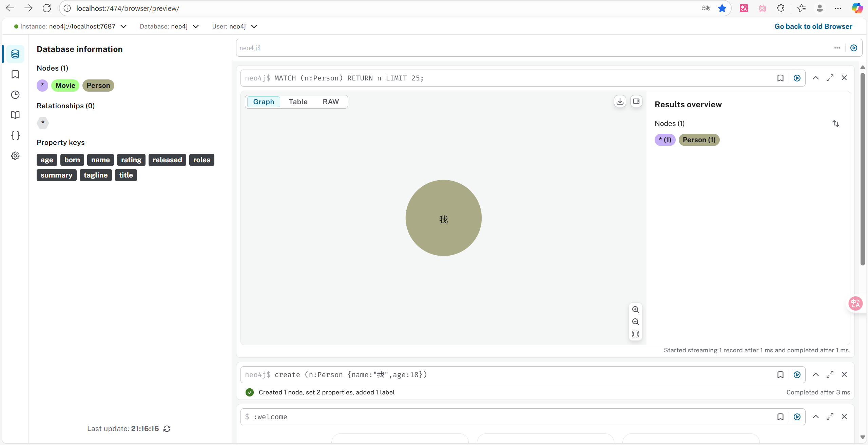Open the Database neo4j dropdown
Viewport: 868px width, 445px height.
[196, 26]
